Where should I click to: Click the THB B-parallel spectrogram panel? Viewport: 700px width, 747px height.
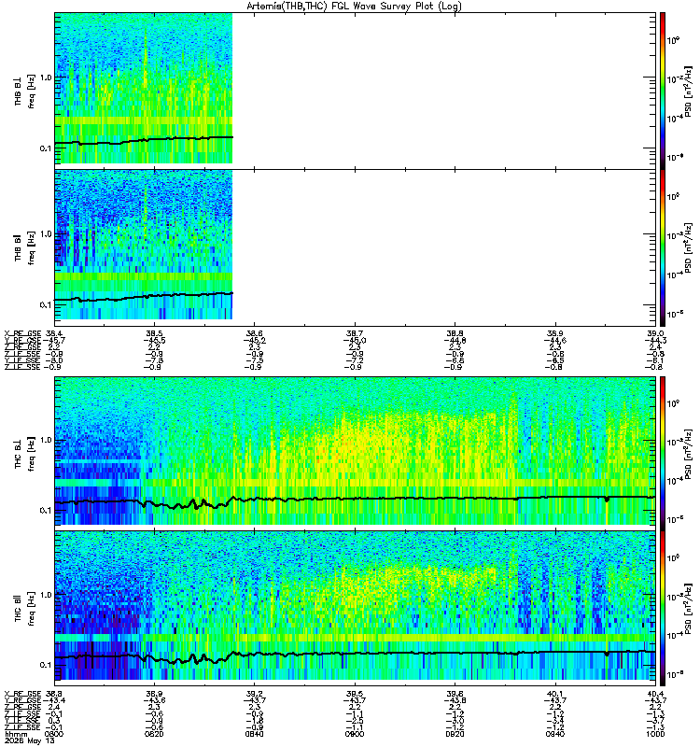pos(355,247)
